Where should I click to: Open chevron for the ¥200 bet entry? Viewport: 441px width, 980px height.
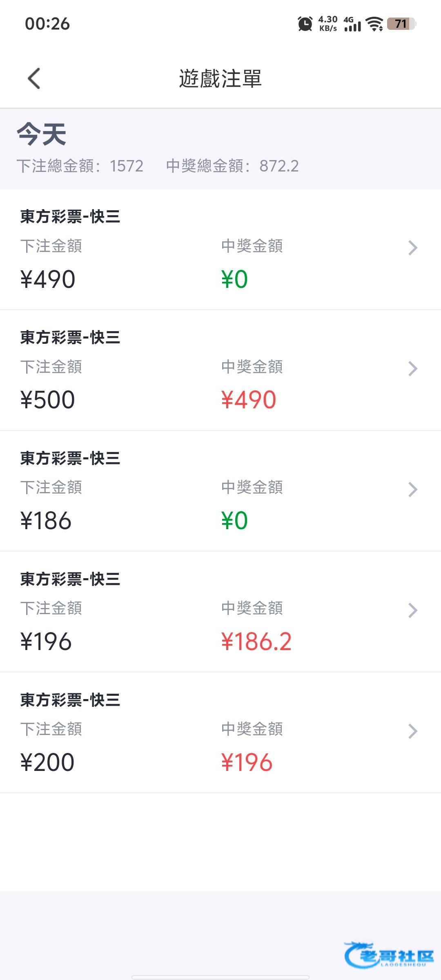tap(413, 731)
